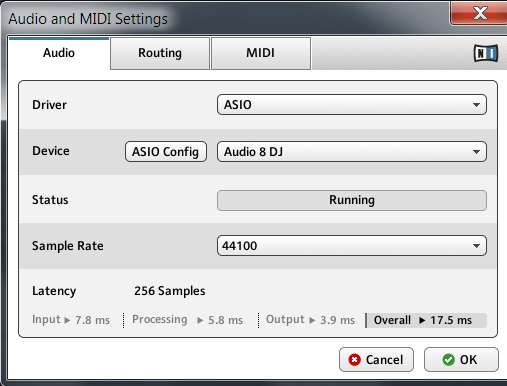Open the MIDI tab
The height and width of the screenshot is (386, 507).
(x=261, y=53)
